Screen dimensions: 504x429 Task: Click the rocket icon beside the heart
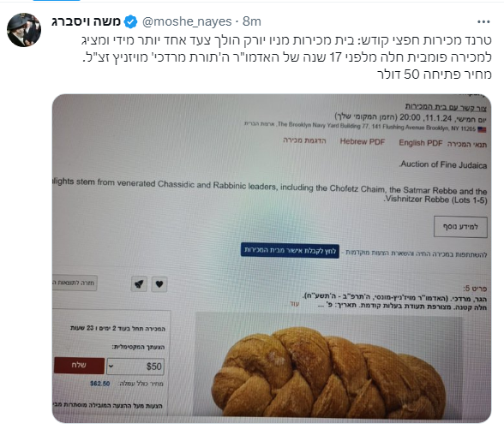click(139, 284)
